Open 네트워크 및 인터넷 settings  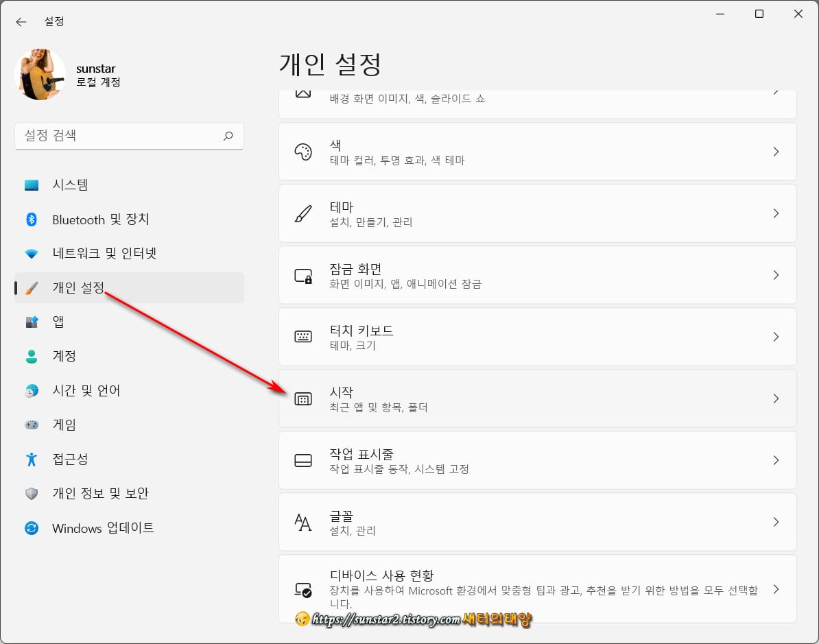(x=106, y=253)
